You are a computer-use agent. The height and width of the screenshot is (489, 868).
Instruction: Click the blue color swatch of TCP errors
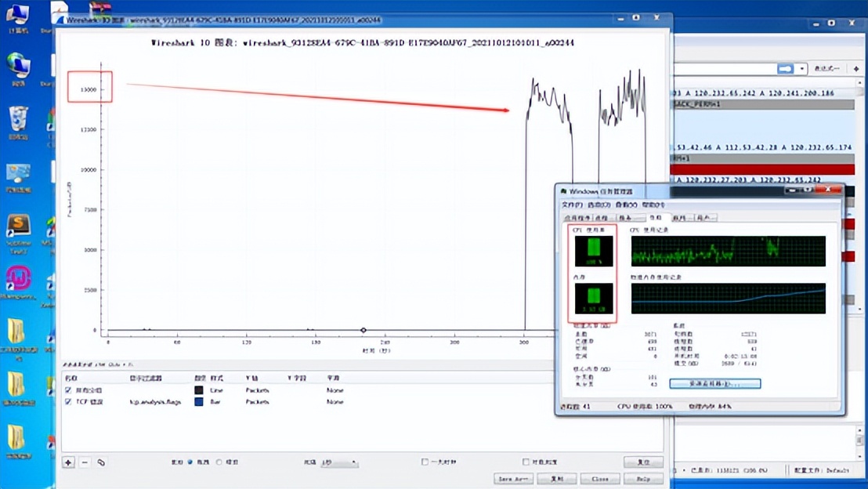pyautogui.click(x=199, y=402)
